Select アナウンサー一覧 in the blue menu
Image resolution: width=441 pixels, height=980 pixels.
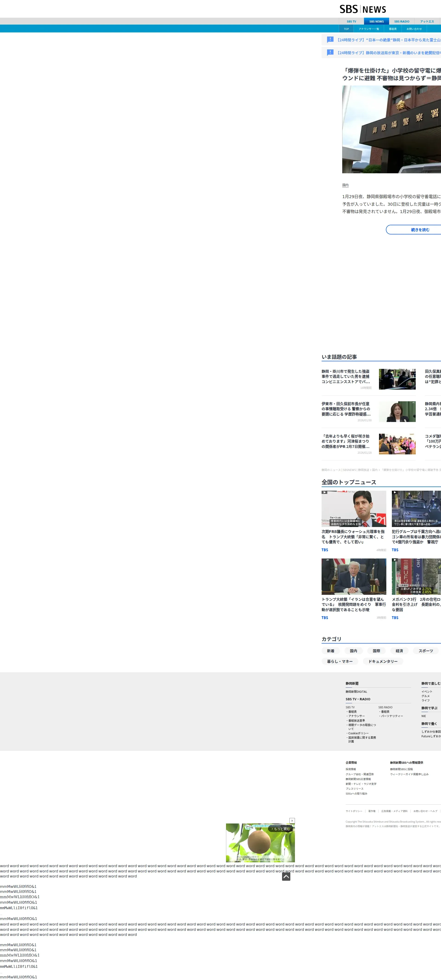[x=369, y=29]
